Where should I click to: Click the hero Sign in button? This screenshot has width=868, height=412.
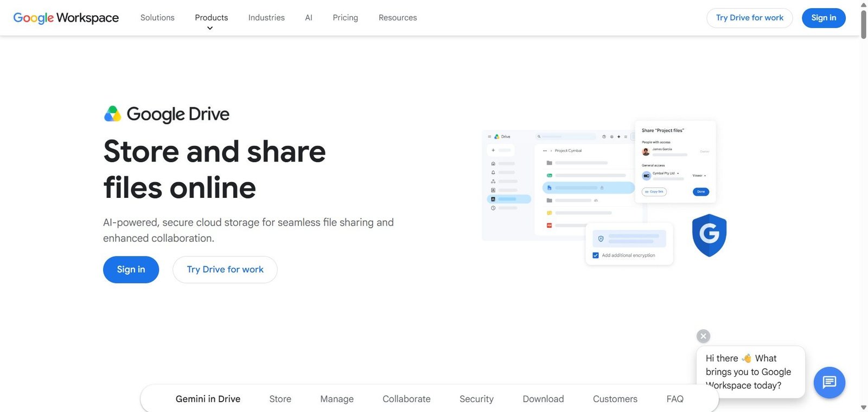pos(131,269)
